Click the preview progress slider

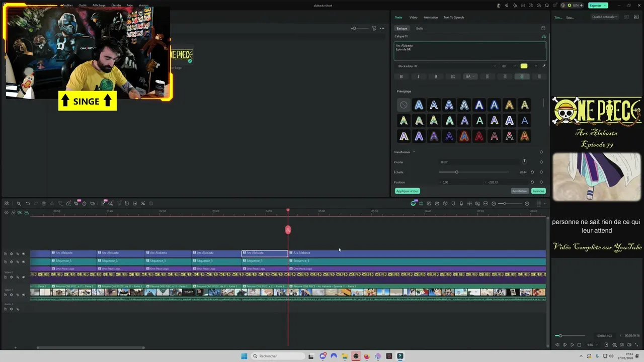pyautogui.click(x=570, y=335)
